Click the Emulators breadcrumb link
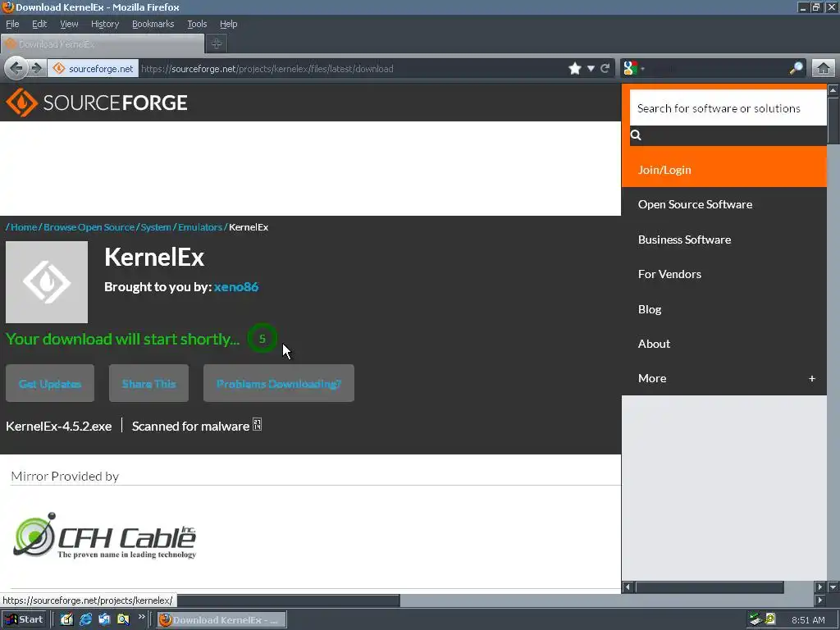The image size is (840, 630). coord(200,227)
